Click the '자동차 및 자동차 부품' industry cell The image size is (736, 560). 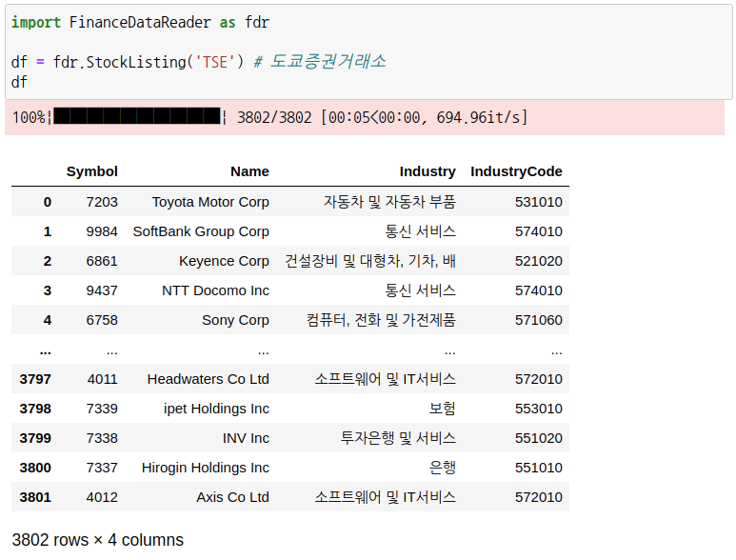click(389, 202)
